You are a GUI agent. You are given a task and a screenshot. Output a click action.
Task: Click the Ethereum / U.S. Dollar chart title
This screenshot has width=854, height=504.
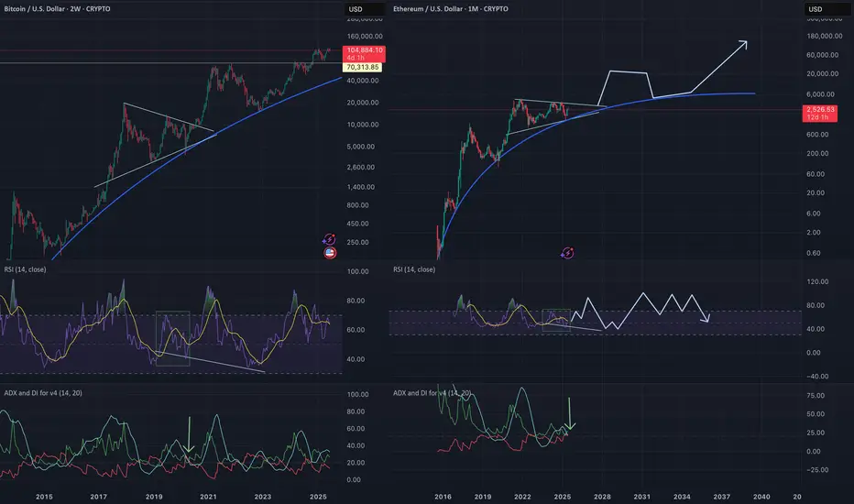pos(451,9)
